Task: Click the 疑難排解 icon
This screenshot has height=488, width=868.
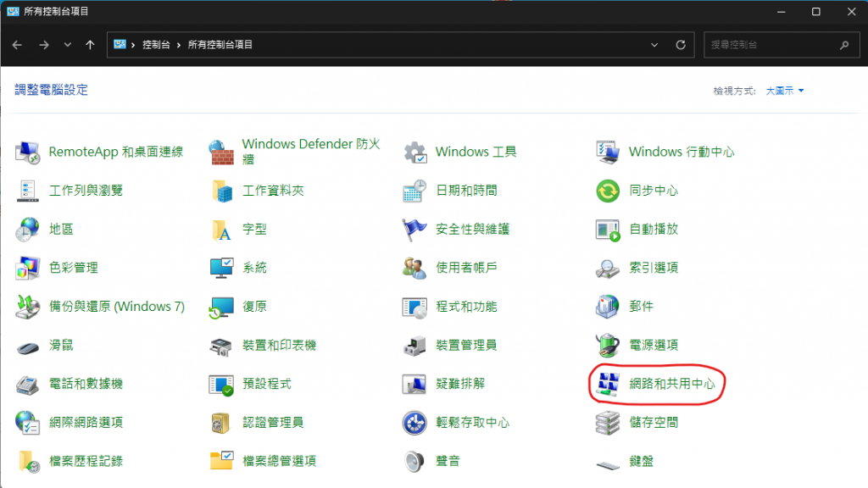Action: point(415,385)
